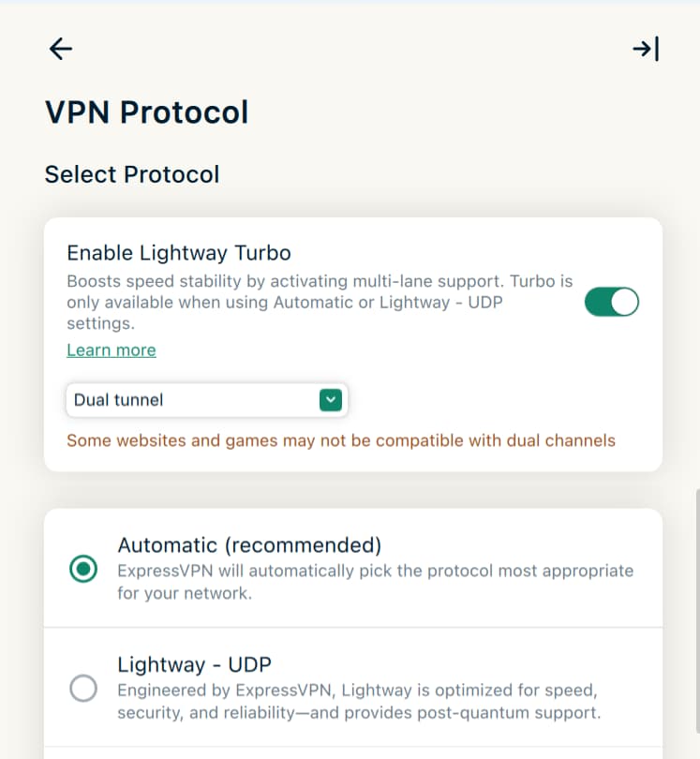Click the Enable Lightway Turbo title text
This screenshot has width=700, height=759.
click(x=178, y=252)
